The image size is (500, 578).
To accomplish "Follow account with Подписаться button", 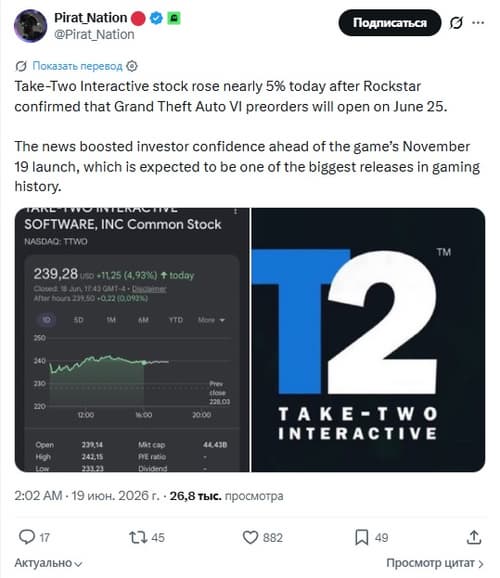I will (390, 23).
